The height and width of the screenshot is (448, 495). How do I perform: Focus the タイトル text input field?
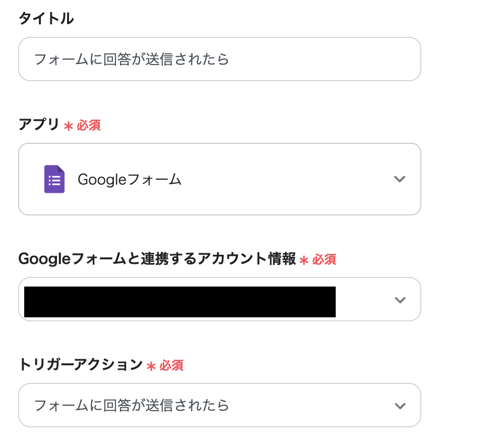point(219,60)
